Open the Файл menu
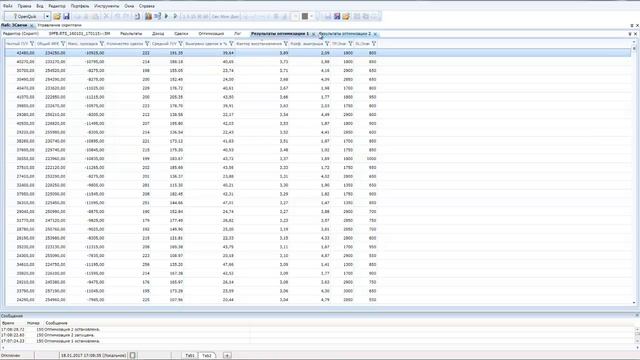640x360 pixels. pyautogui.click(x=7, y=6)
